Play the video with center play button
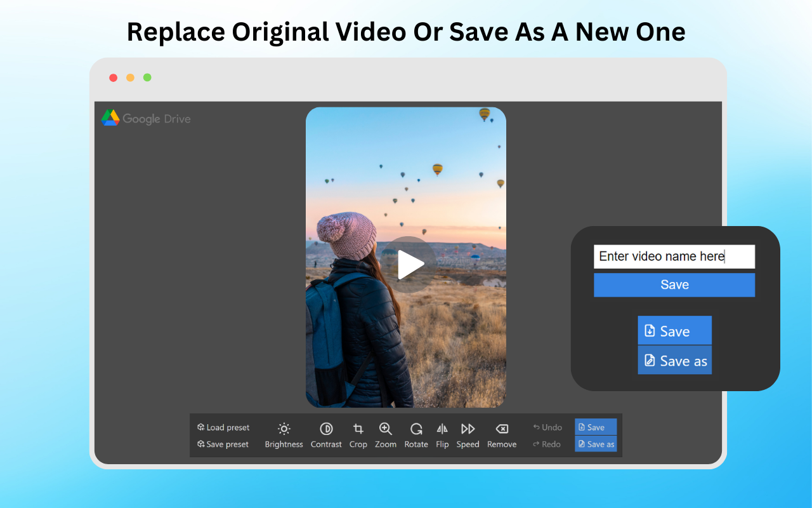The height and width of the screenshot is (508, 812). 409,265
